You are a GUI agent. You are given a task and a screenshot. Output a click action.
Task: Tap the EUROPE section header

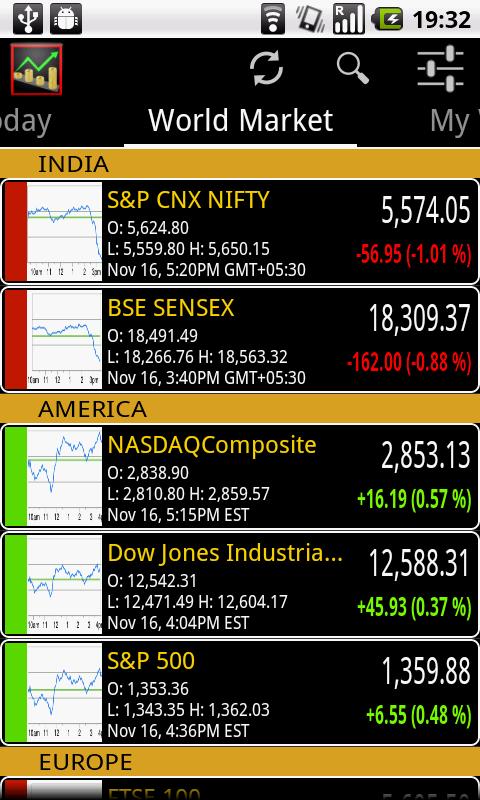coord(240,762)
